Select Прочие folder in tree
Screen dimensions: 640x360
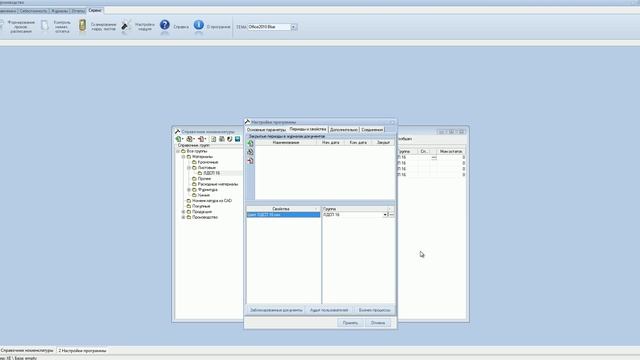tap(204, 179)
